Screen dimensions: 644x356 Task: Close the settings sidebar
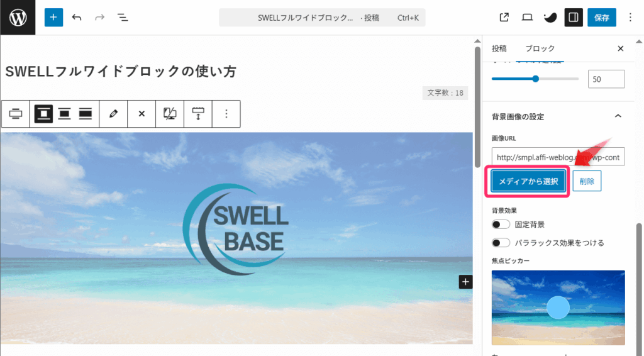point(621,48)
